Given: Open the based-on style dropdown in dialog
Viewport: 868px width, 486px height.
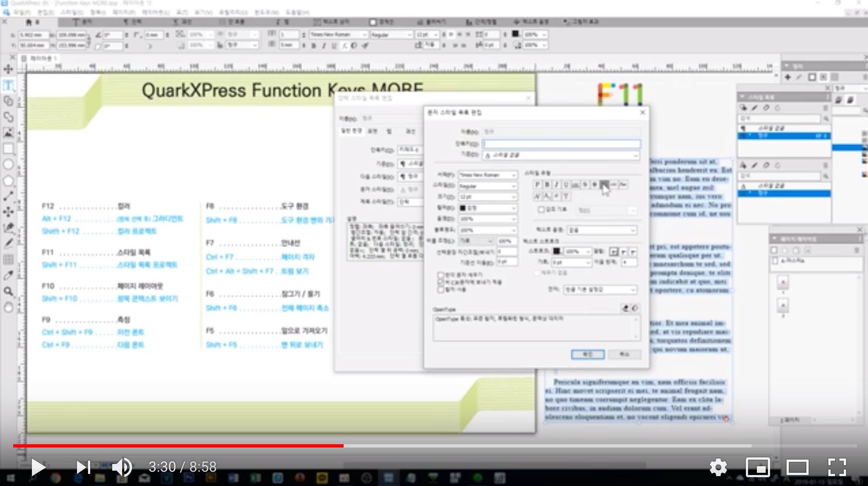Looking at the screenshot, I should [561, 156].
